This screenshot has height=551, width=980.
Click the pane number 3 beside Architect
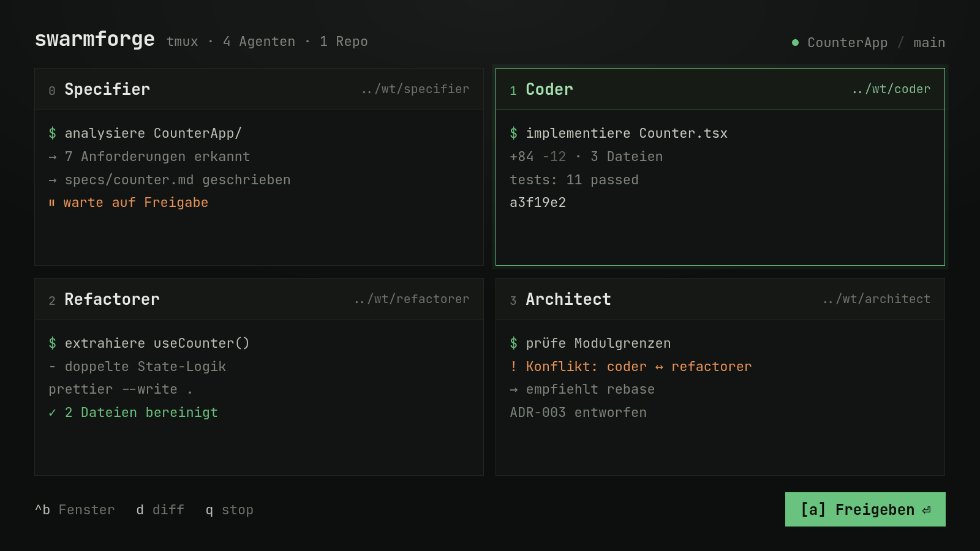[x=513, y=301]
